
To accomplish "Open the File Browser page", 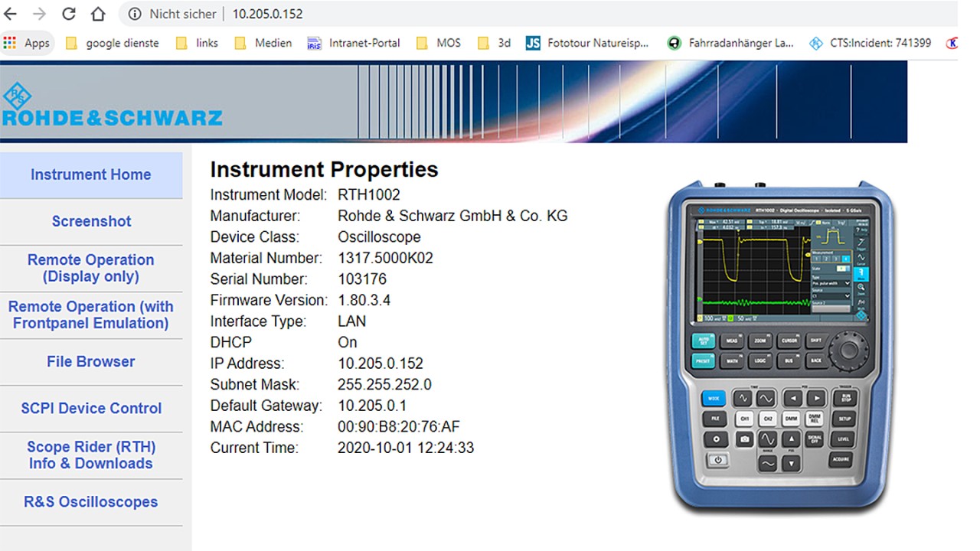I will pyautogui.click(x=91, y=361).
